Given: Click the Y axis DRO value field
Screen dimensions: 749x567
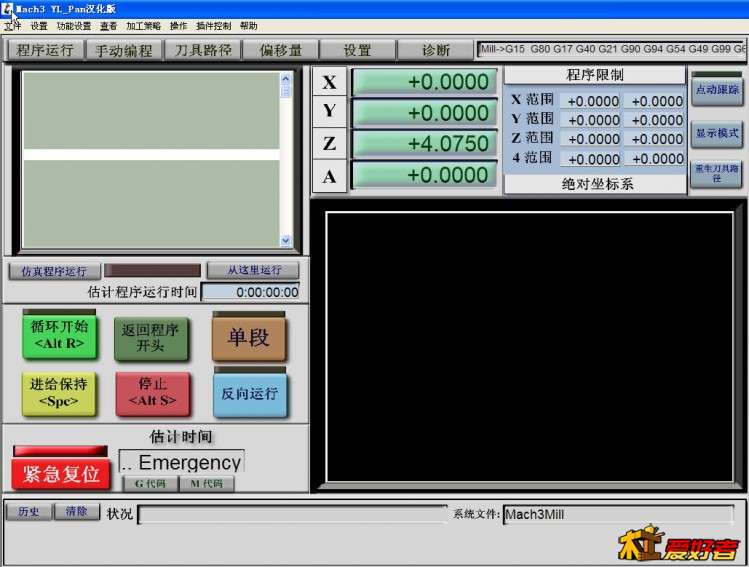Looking at the screenshot, I should tap(424, 113).
